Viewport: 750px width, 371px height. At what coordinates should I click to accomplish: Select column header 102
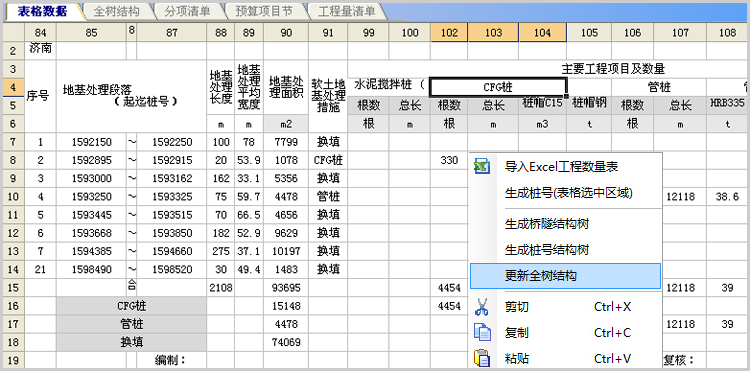449,33
